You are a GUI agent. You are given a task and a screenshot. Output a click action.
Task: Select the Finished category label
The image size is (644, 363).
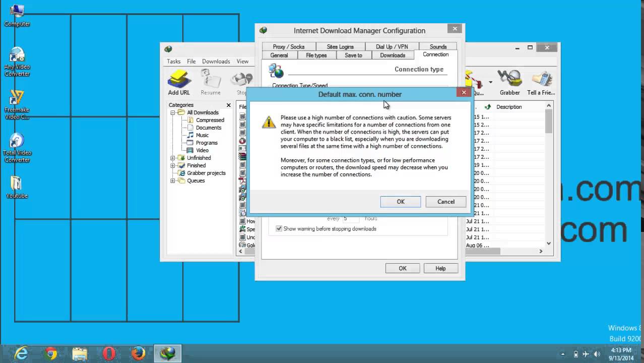tap(196, 165)
